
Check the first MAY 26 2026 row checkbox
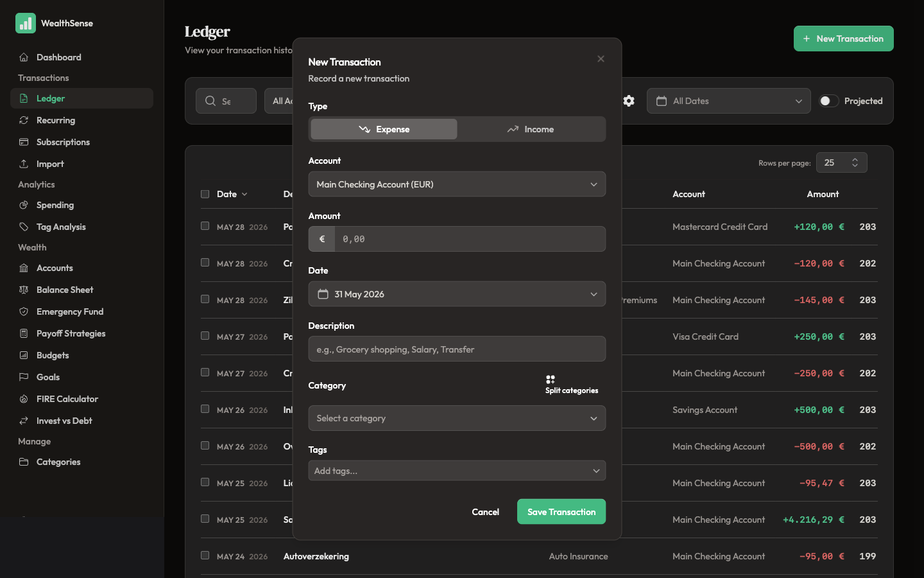click(x=205, y=409)
